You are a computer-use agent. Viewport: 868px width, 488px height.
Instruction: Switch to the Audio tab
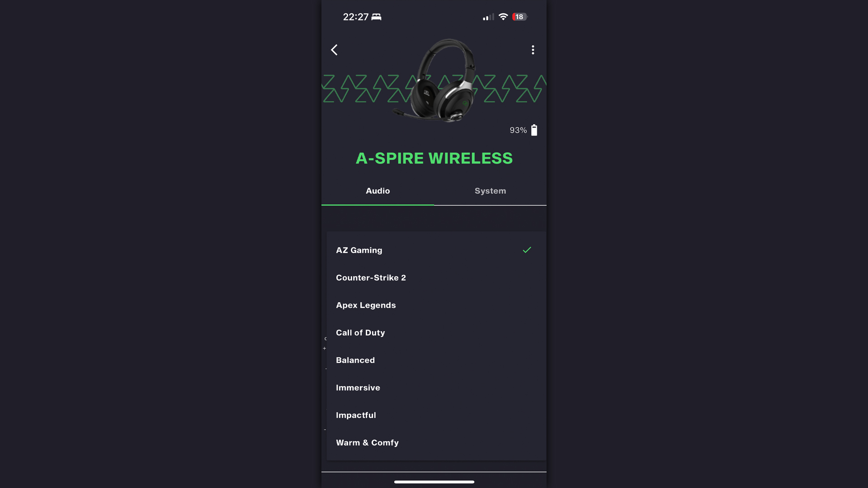378,191
